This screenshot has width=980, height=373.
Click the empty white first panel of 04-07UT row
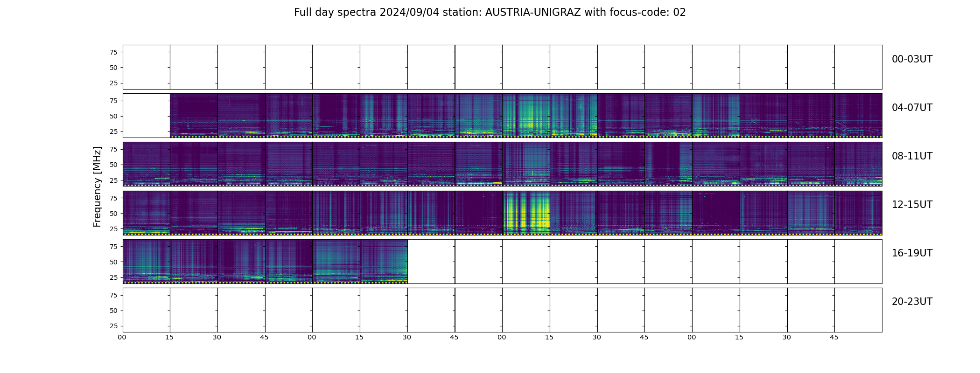(x=146, y=116)
